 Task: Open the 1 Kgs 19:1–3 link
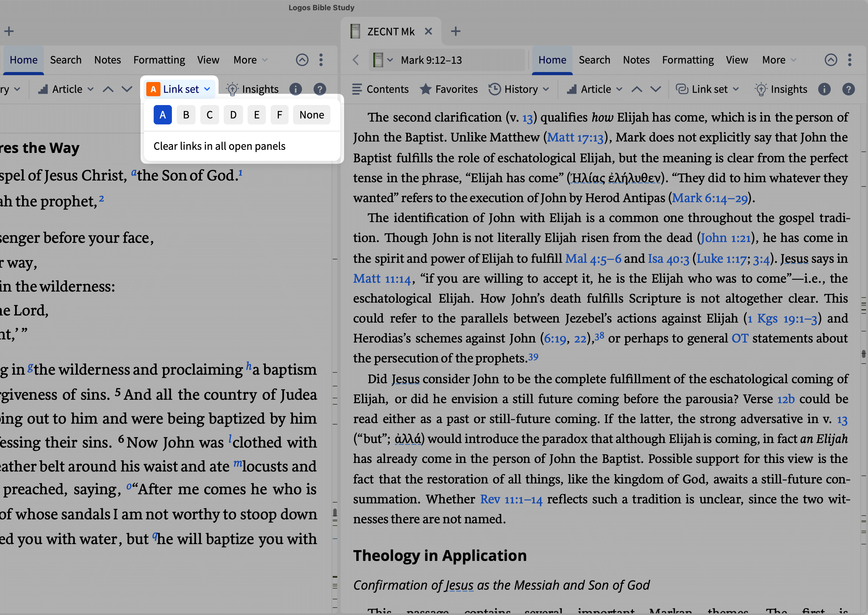[782, 319]
